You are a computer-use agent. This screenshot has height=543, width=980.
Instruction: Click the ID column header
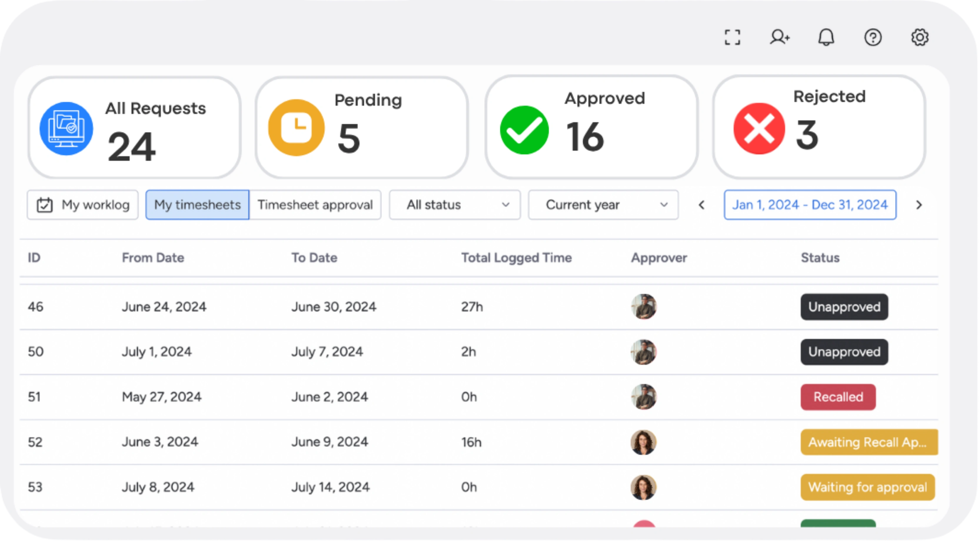34,258
